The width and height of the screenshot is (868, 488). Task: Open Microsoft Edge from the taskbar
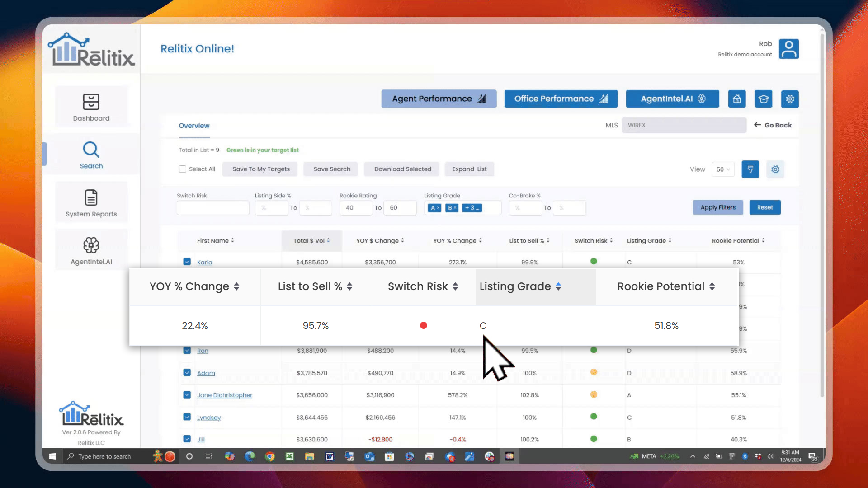pyautogui.click(x=250, y=456)
